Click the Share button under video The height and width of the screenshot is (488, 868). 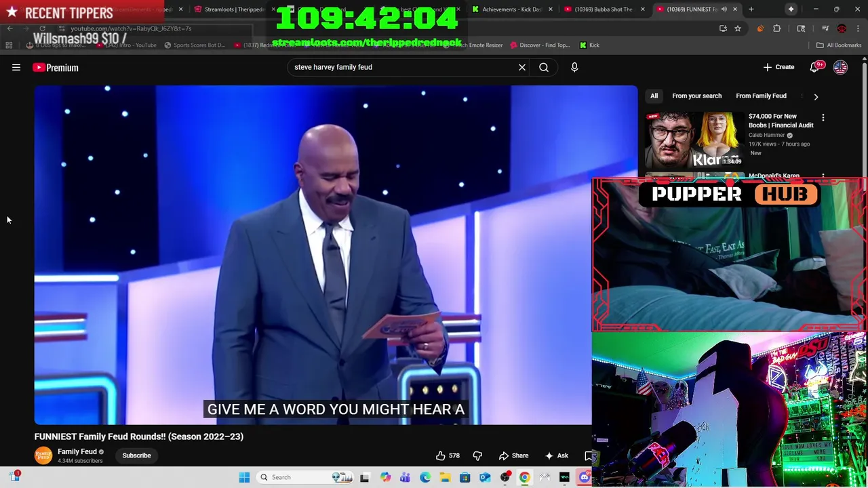tap(513, 455)
